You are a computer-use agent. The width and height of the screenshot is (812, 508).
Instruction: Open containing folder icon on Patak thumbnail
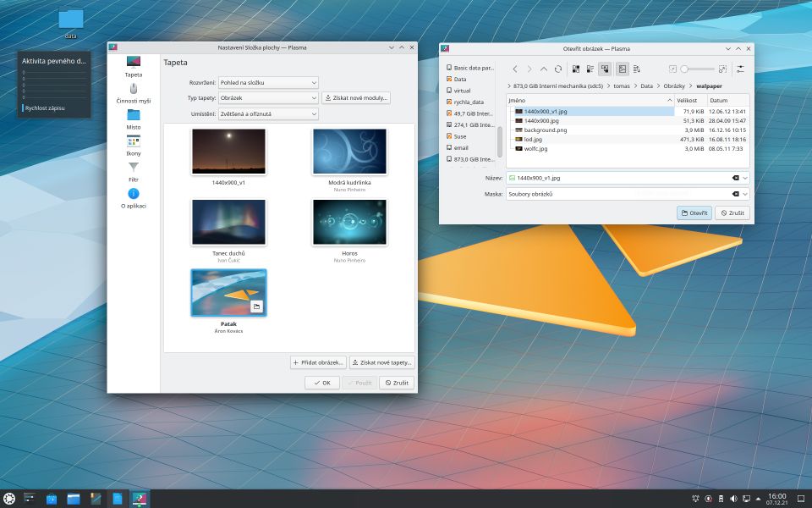click(x=257, y=306)
